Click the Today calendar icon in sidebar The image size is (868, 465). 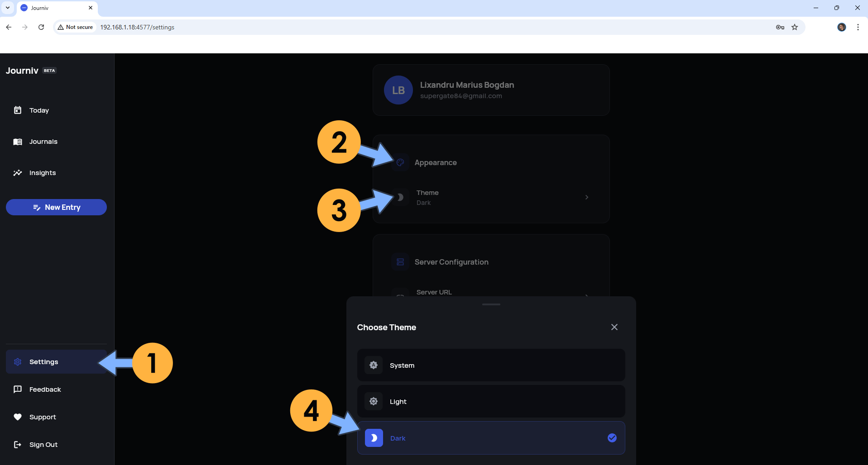pyautogui.click(x=18, y=110)
